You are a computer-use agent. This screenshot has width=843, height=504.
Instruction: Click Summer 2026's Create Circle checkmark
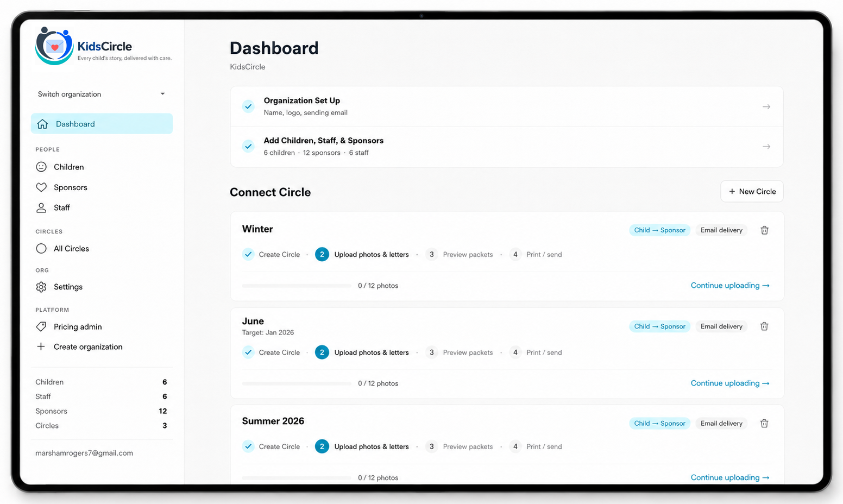[x=248, y=446]
